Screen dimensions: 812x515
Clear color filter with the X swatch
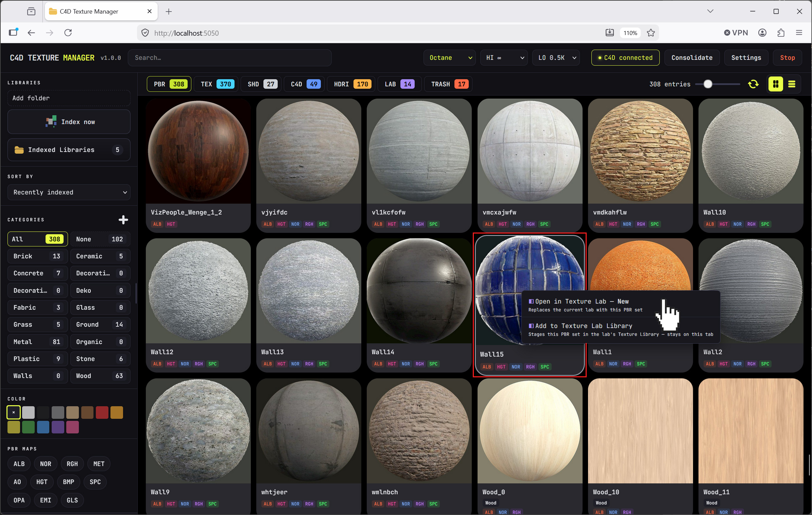[14, 412]
